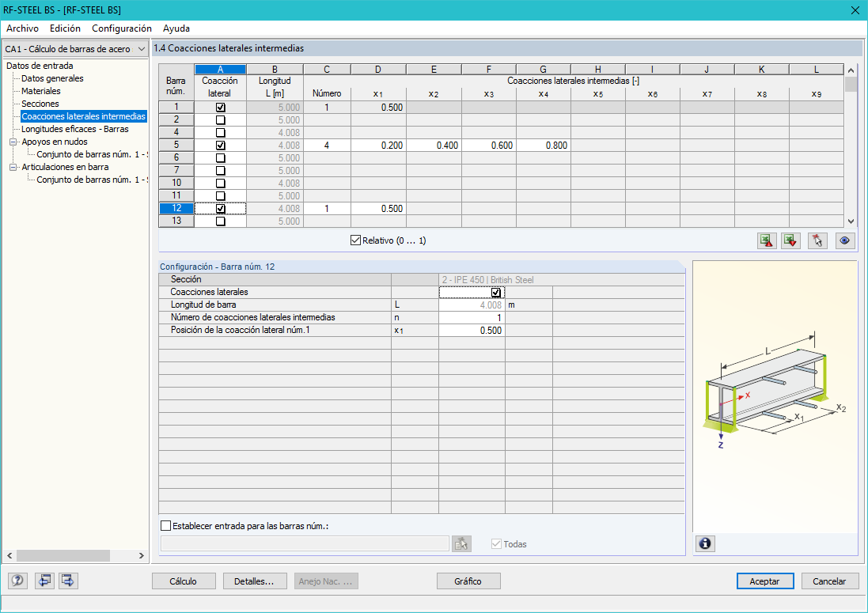Click the Excel export icon
The width and height of the screenshot is (868, 613).
point(767,240)
